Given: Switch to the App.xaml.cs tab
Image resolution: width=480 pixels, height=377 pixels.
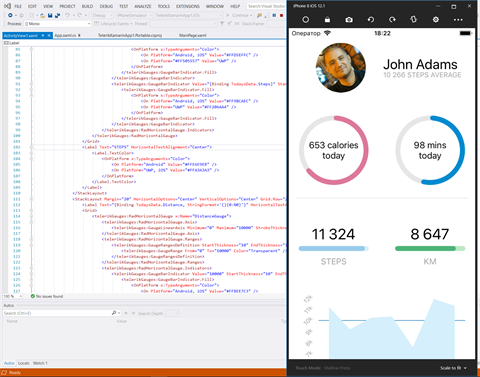Looking at the screenshot, I should coord(65,35).
